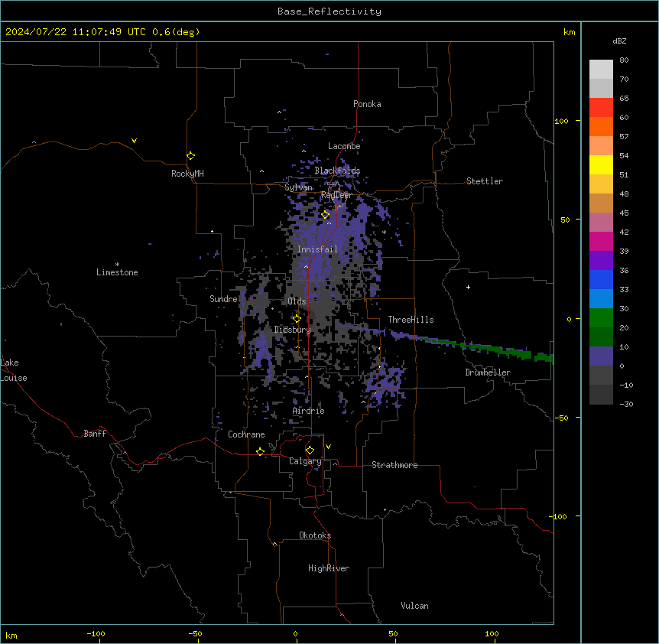Click the Cochrane city label

pyautogui.click(x=246, y=434)
